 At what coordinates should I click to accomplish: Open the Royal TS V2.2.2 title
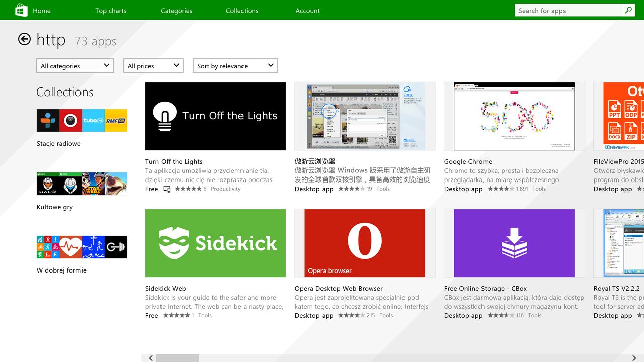[x=617, y=288]
